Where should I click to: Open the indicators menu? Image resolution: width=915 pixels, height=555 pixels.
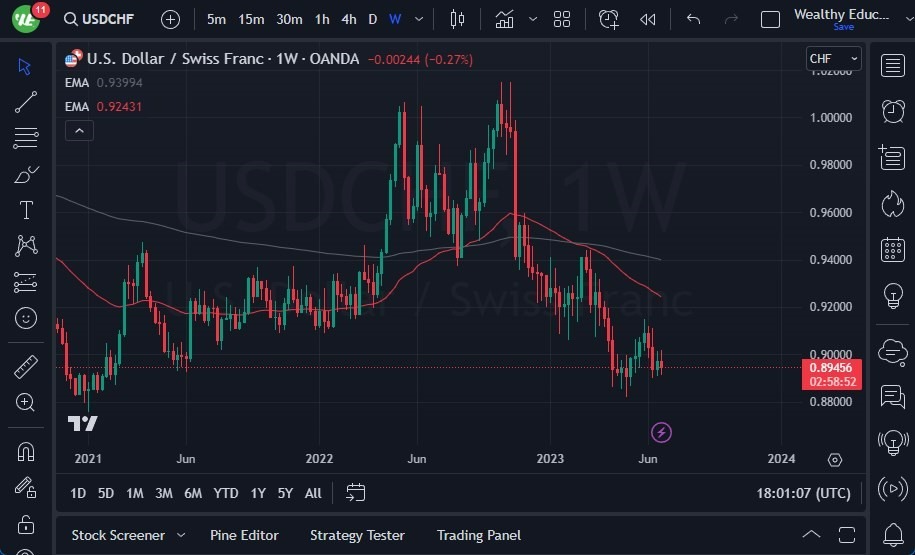[504, 19]
